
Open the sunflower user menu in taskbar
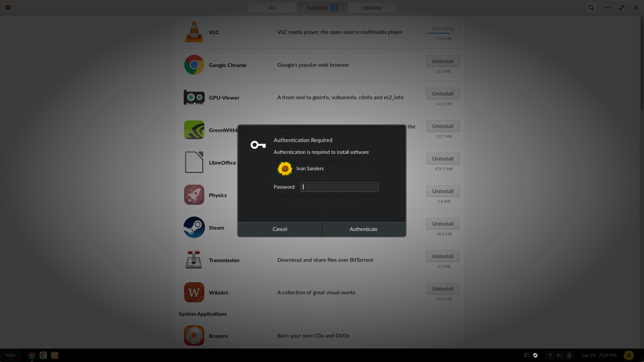coord(629,355)
